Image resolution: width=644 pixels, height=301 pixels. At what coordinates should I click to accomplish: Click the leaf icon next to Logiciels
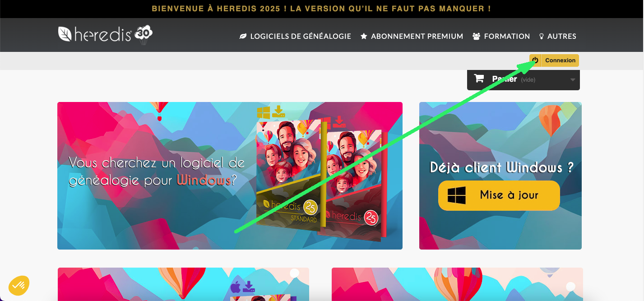pos(243,37)
